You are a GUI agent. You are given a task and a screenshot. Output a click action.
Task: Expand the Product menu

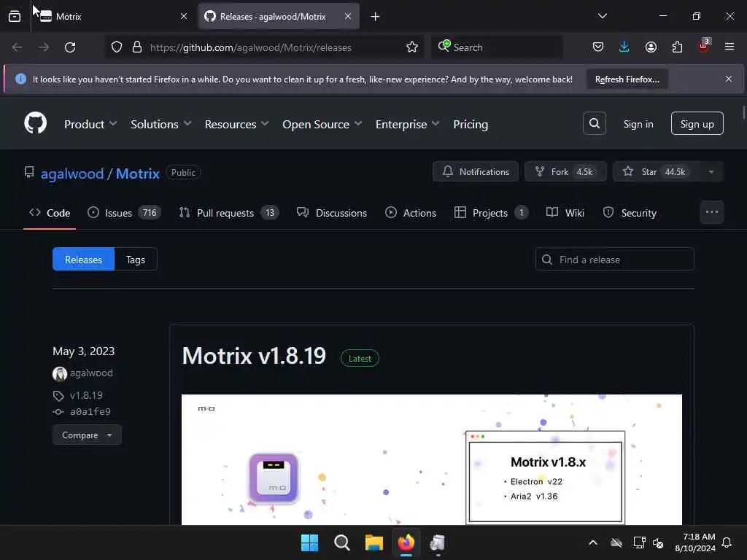[90, 124]
